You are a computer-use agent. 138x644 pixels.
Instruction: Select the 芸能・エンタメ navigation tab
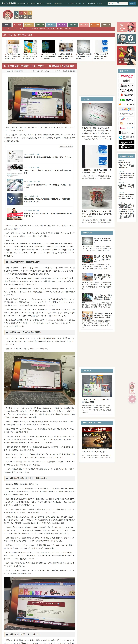click(62, 25)
